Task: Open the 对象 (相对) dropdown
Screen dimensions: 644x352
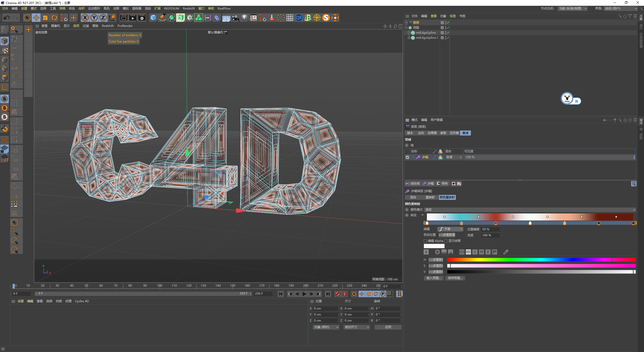Action: [x=326, y=327]
